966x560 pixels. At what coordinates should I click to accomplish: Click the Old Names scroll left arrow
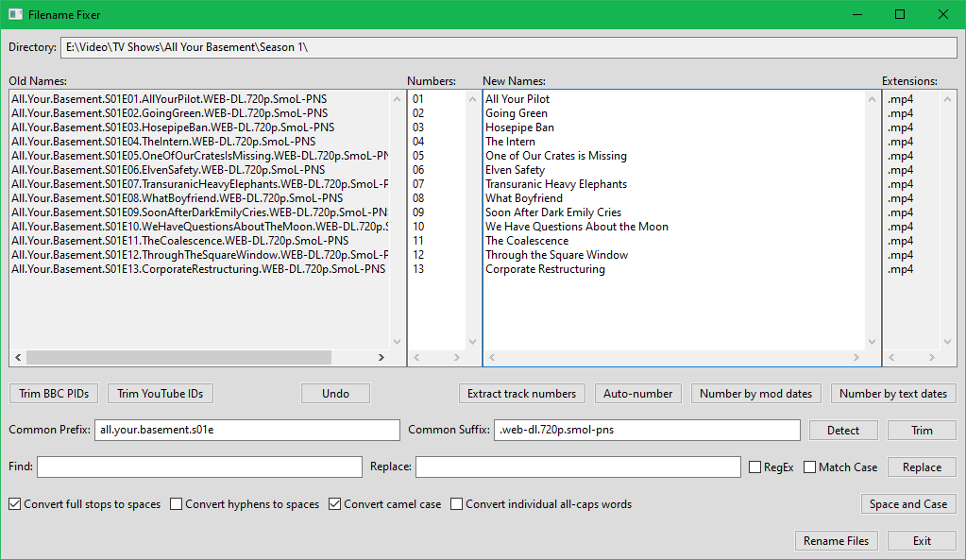[17, 358]
